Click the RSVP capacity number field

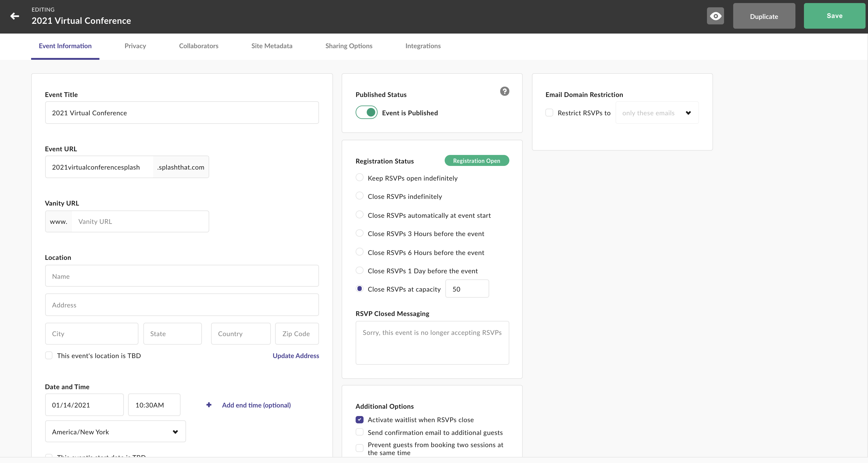click(x=467, y=289)
